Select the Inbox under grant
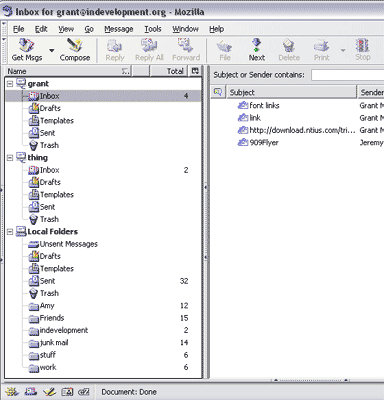 click(x=103, y=96)
